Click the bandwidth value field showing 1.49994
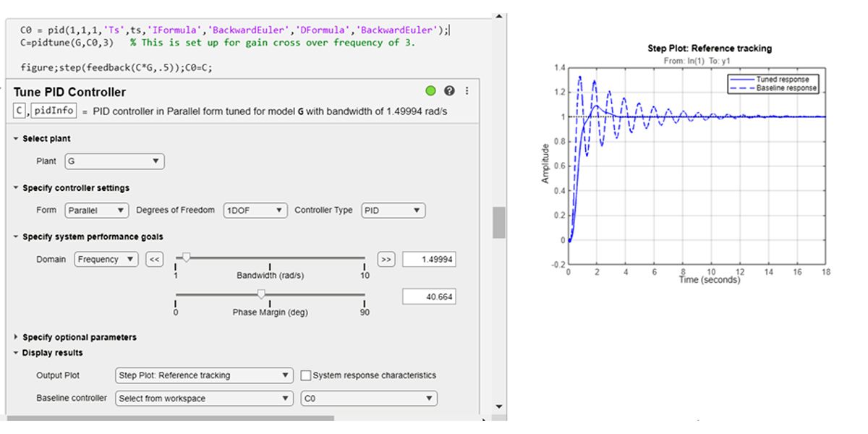The height and width of the screenshot is (434, 868). (429, 259)
